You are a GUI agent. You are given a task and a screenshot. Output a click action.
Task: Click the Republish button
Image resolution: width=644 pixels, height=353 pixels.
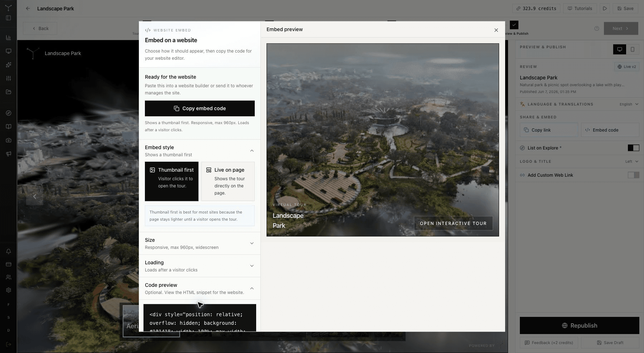(579, 325)
